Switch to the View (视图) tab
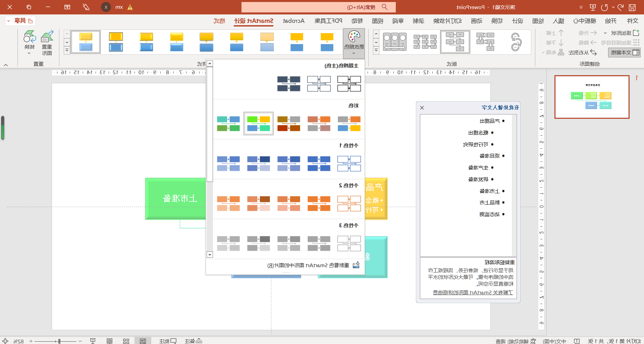Screen dimensions: 644x344 point(378,21)
